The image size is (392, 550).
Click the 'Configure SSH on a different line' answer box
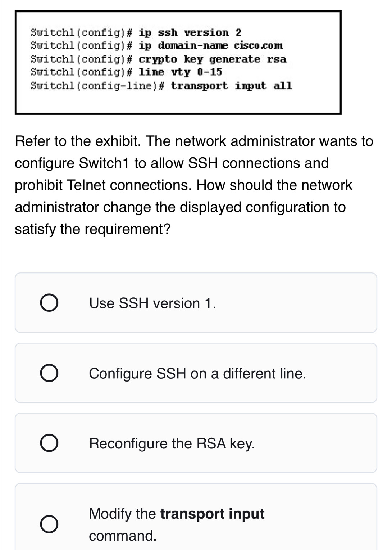pos(196,373)
